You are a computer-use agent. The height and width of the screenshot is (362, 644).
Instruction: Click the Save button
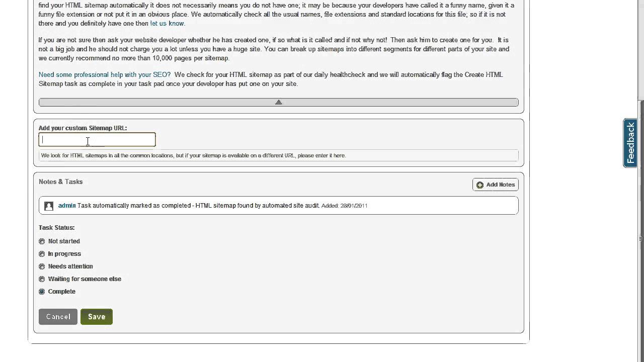point(97,317)
